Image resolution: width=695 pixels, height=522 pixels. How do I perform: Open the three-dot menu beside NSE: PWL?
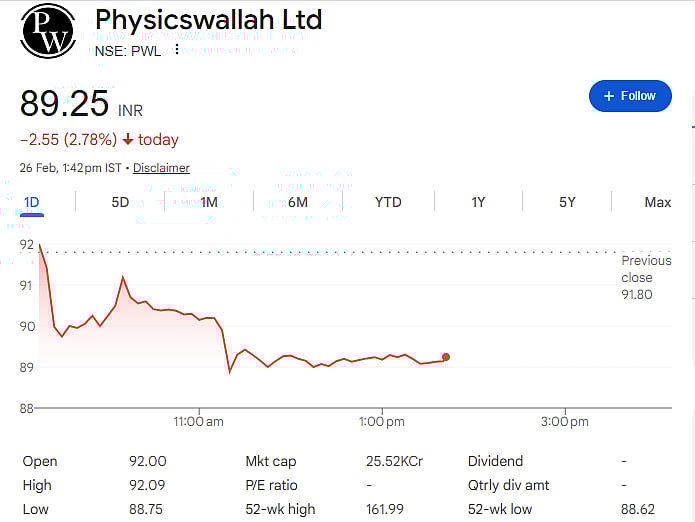[177, 50]
